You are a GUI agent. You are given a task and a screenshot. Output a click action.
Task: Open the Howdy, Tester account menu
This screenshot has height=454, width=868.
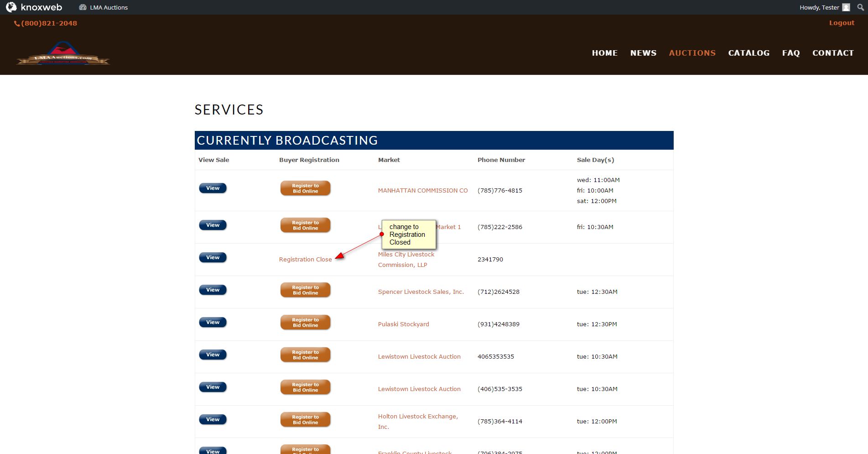[824, 7]
